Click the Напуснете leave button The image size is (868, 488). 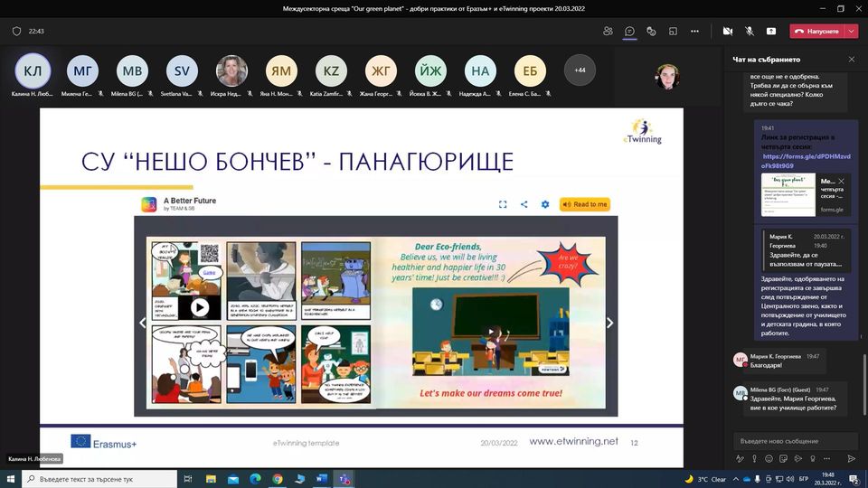coord(816,31)
